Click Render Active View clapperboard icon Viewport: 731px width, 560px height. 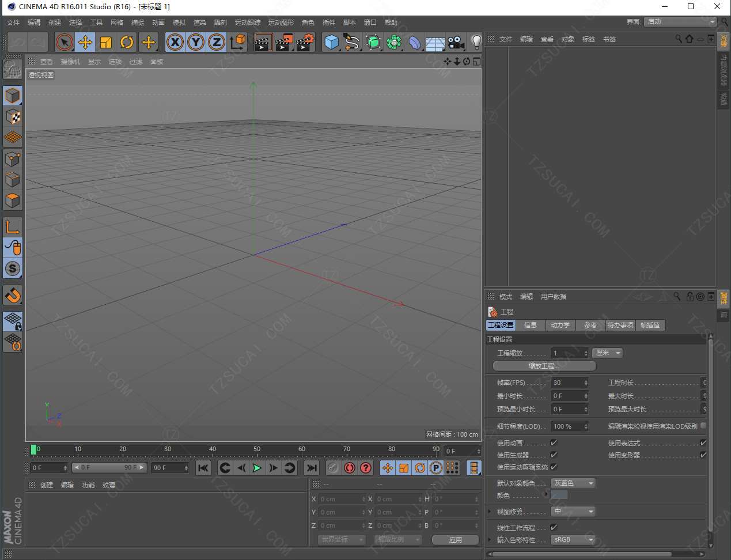point(263,42)
